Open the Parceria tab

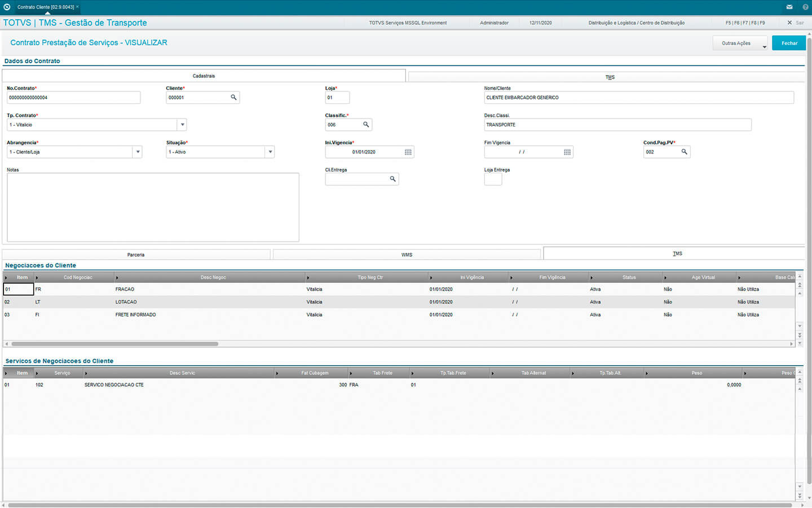[x=136, y=255]
